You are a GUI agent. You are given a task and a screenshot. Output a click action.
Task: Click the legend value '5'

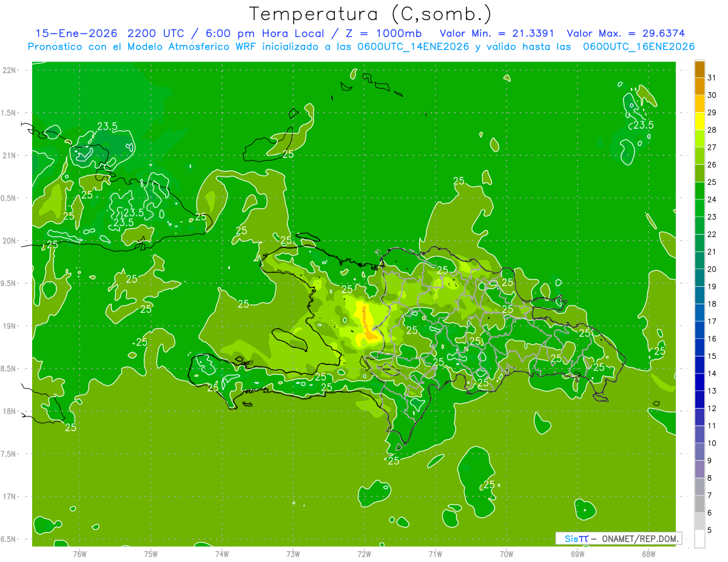tap(710, 530)
